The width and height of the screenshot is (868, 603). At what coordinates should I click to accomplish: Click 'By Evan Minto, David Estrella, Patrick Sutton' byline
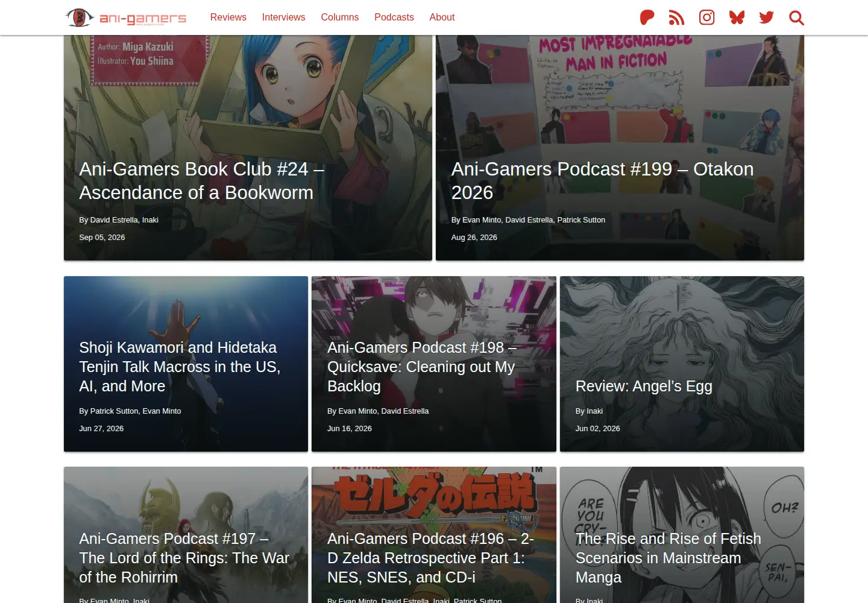coord(528,220)
